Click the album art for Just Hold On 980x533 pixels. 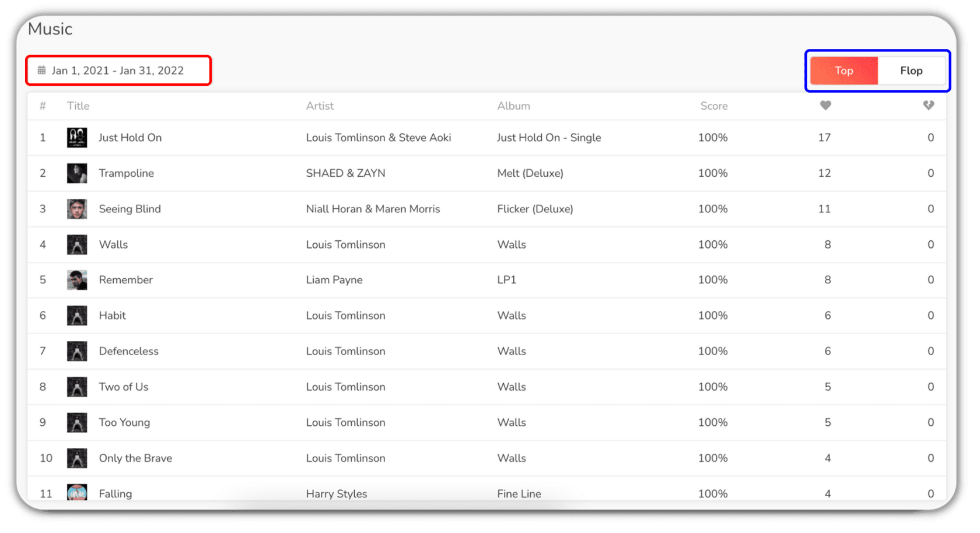coord(76,138)
